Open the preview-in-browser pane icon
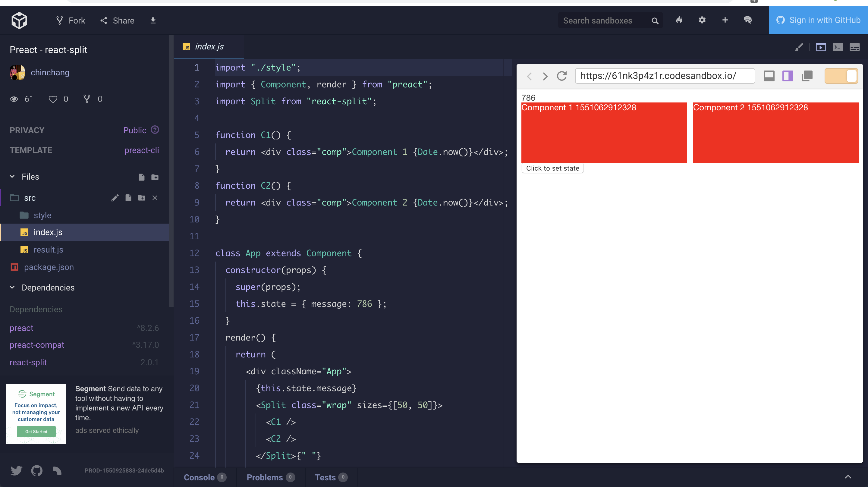 point(821,47)
